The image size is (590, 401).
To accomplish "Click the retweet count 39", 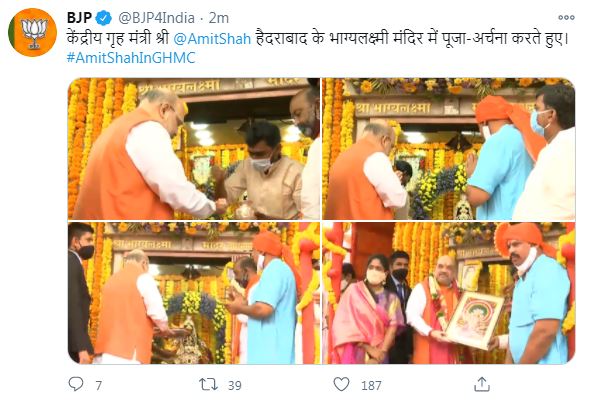I will click(x=235, y=386).
